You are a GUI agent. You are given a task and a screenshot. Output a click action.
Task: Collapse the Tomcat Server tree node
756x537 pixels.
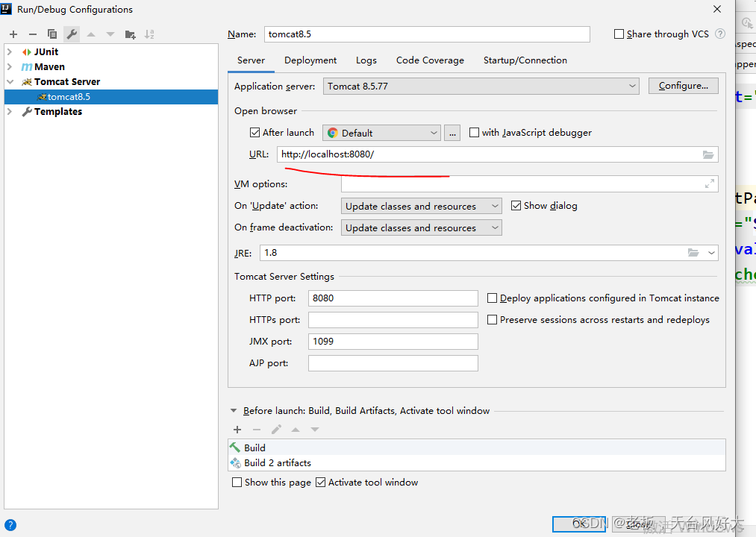[x=10, y=82]
